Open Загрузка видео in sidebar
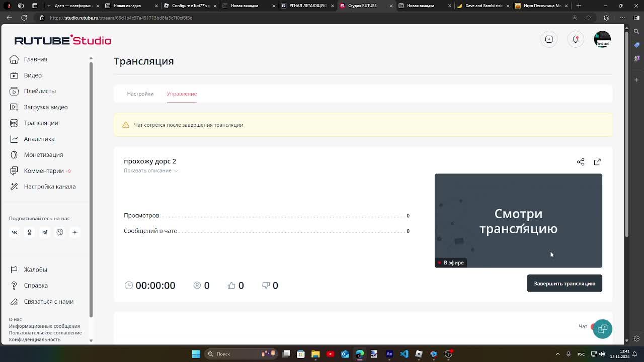The image size is (644, 362). (x=45, y=107)
